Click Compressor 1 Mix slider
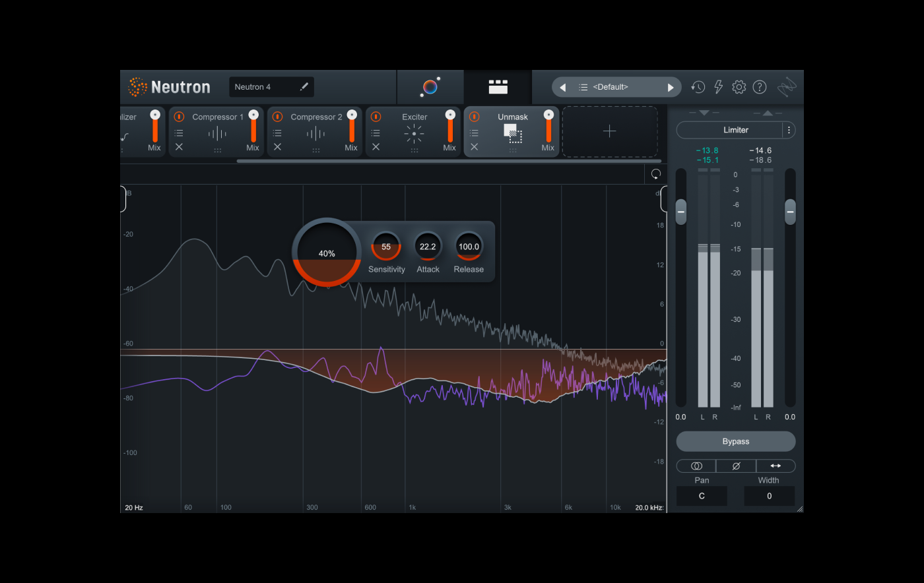 click(253, 125)
